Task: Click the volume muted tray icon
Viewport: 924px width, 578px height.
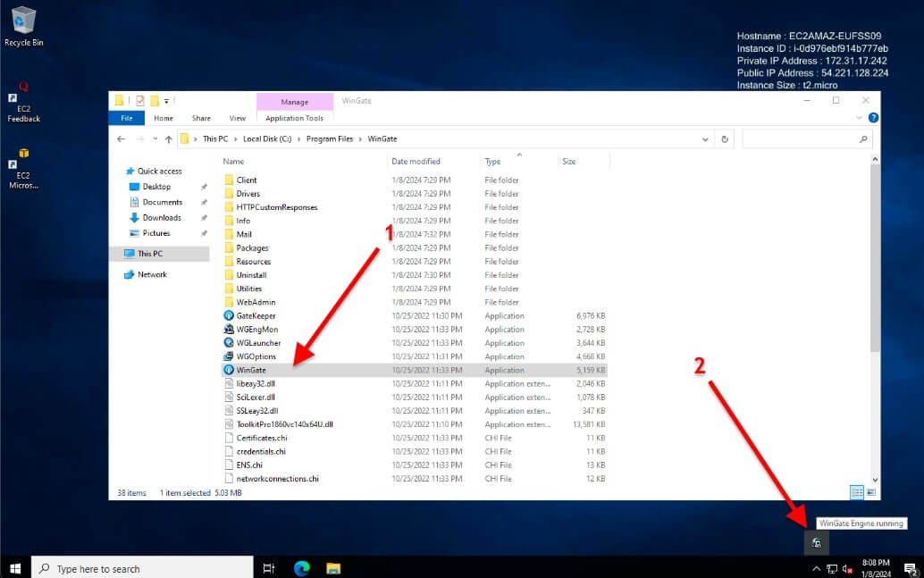Action: tap(847, 569)
